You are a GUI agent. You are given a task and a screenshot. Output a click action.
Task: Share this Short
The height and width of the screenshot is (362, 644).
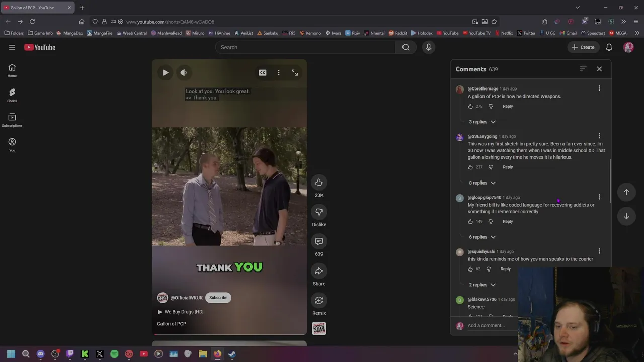pyautogui.click(x=319, y=271)
